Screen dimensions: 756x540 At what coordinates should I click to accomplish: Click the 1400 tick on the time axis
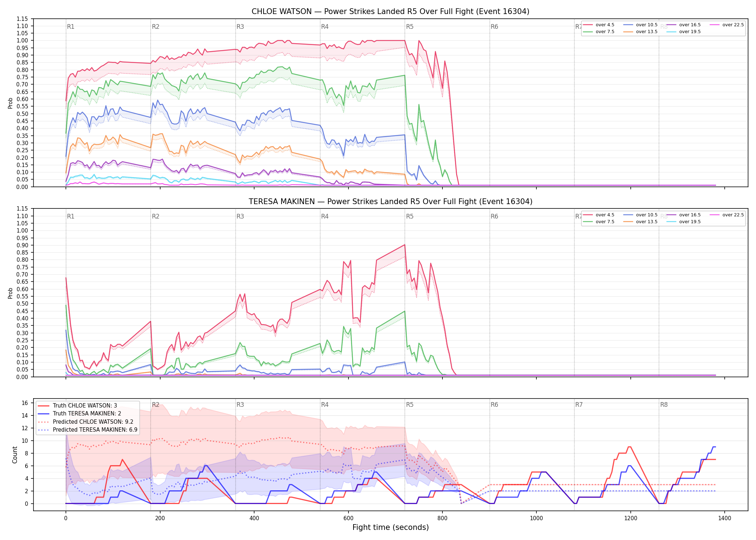(x=725, y=518)
